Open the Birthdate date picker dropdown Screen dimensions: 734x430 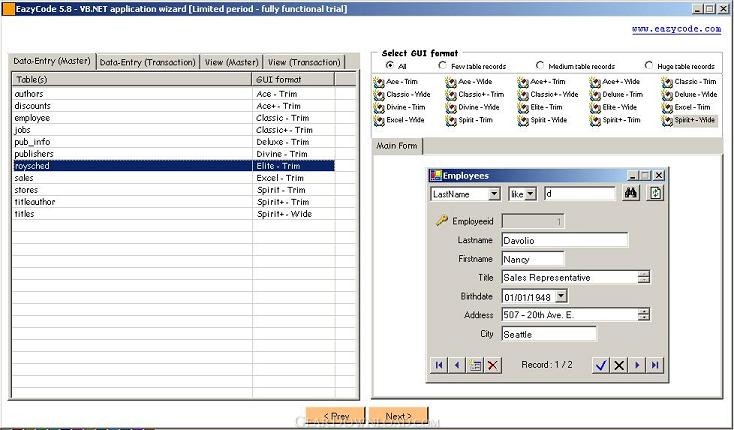click(561, 296)
